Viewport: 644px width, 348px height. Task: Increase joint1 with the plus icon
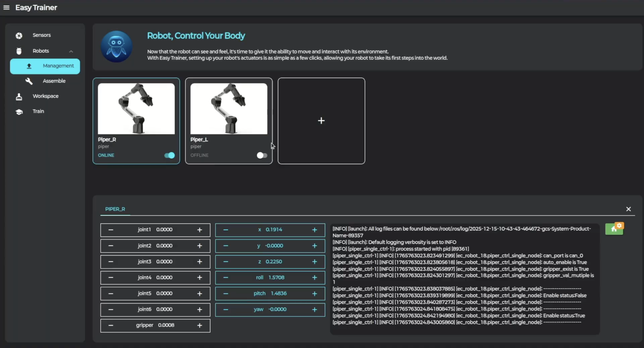200,230
